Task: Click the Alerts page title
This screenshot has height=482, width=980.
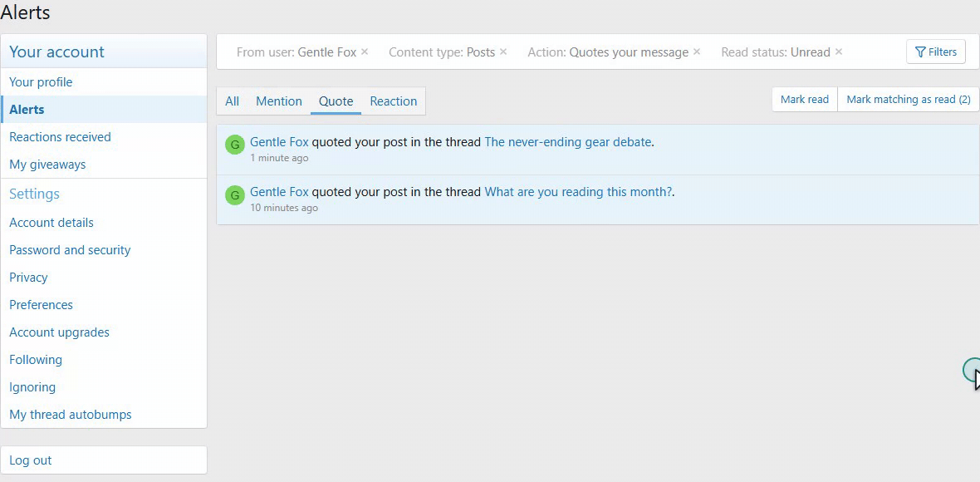Action: tap(25, 12)
